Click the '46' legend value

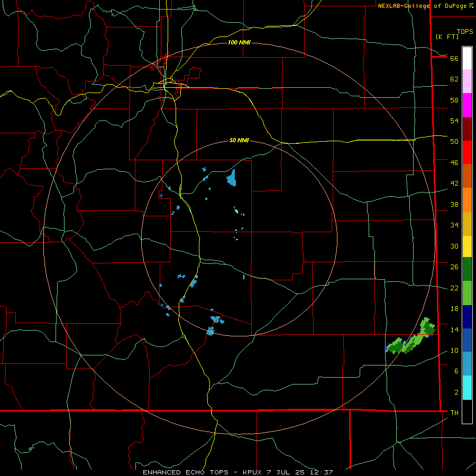pos(454,162)
